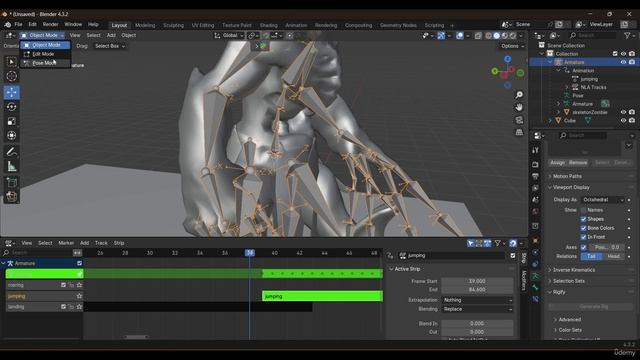The image size is (640, 360).
Task: Choose Pose Mode from mode list
Action: pos(45,63)
